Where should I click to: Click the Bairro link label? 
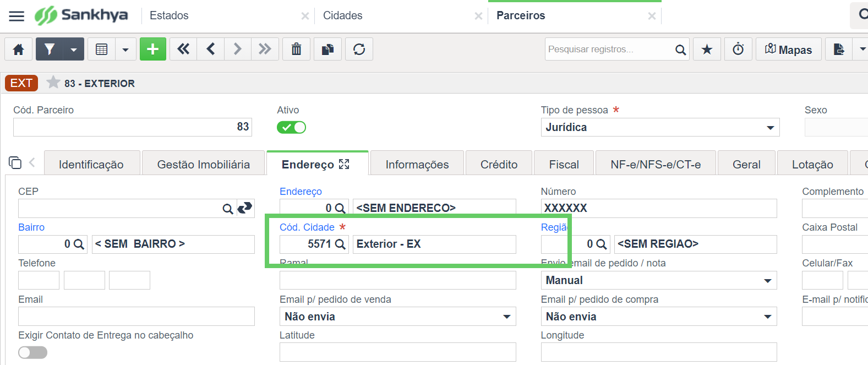pyautogui.click(x=31, y=227)
